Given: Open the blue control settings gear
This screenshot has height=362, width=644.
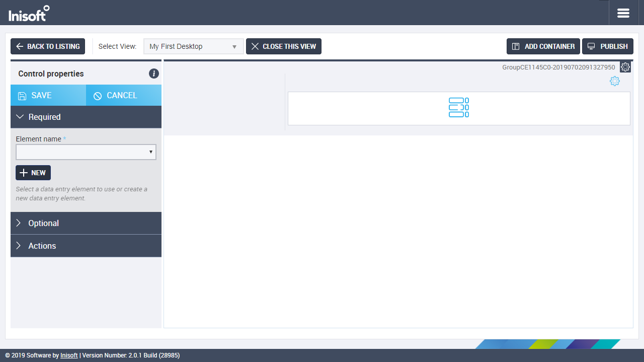Looking at the screenshot, I should pos(614,81).
